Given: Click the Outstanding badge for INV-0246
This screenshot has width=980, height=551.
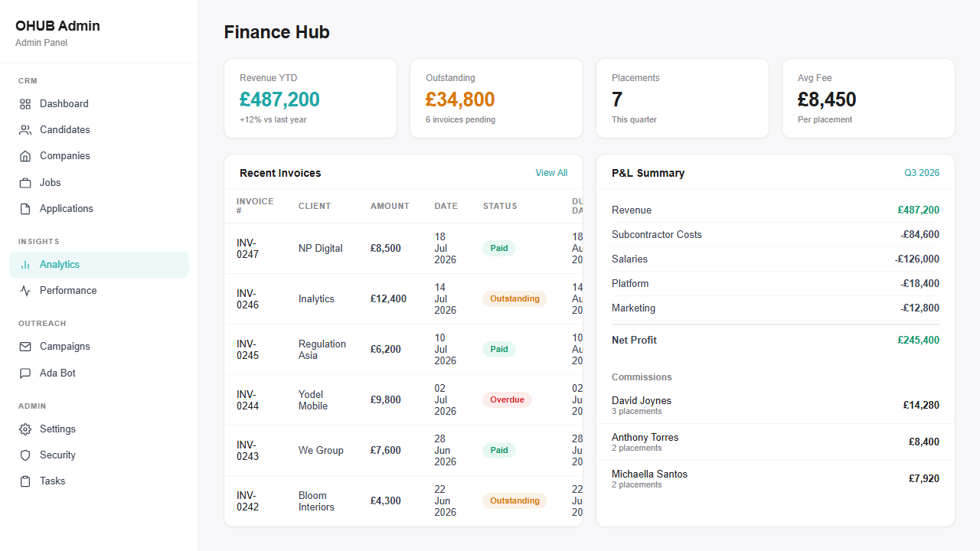Looking at the screenshot, I should coord(514,299).
